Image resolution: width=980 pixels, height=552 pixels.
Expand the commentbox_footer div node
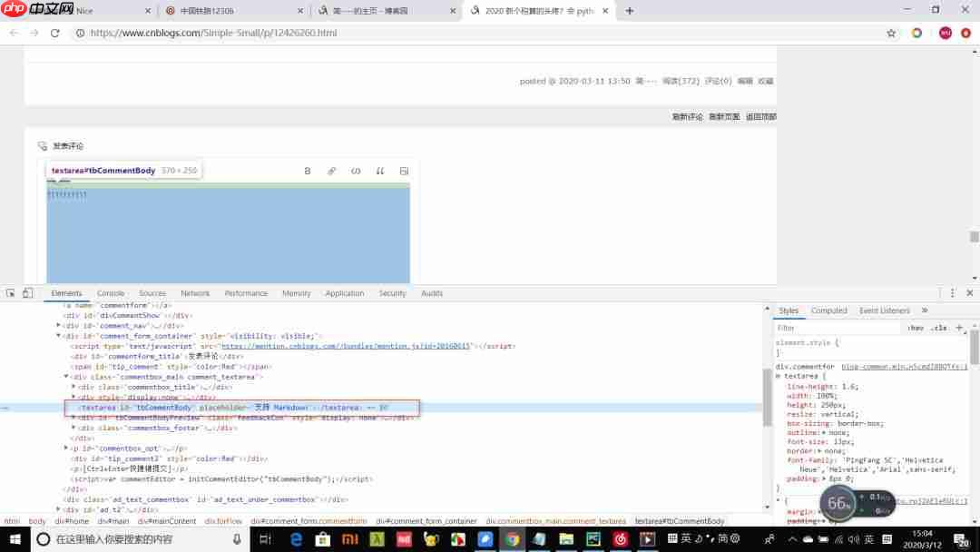(x=73, y=428)
